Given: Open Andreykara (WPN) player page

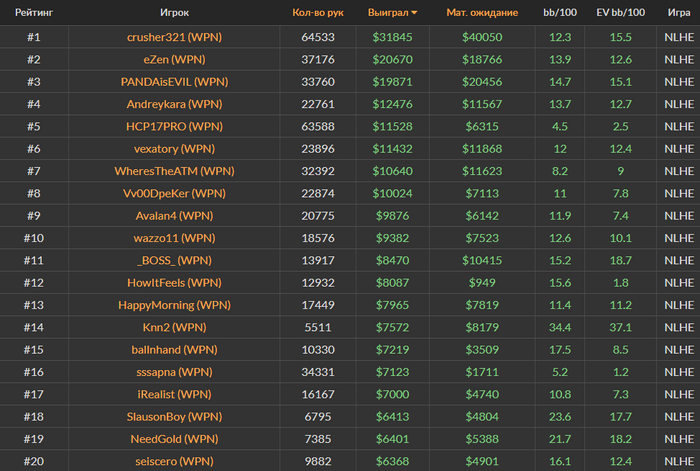Looking at the screenshot, I should pyautogui.click(x=174, y=104).
